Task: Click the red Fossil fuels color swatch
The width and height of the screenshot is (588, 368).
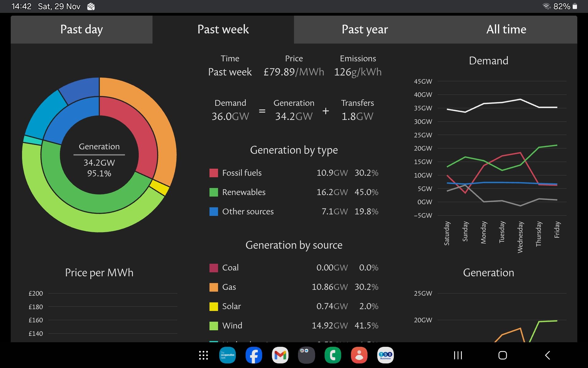Action: 213,173
